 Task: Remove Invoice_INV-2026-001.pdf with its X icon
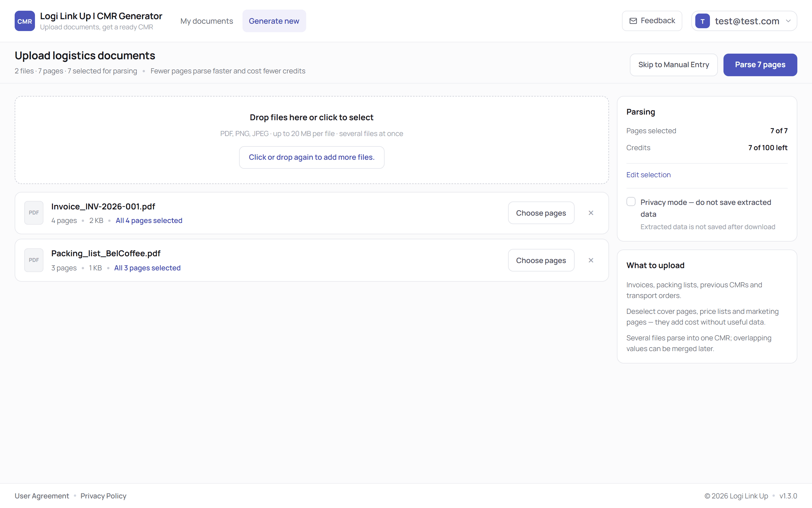591,213
